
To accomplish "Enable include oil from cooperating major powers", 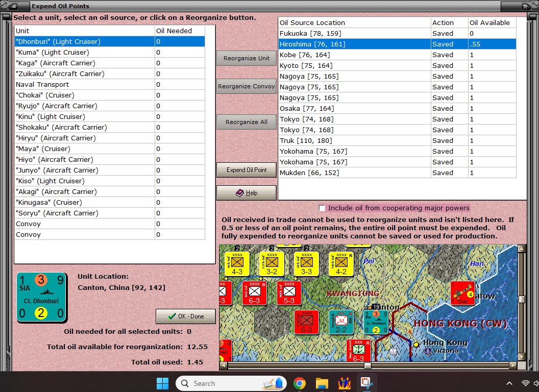I will [x=322, y=208].
